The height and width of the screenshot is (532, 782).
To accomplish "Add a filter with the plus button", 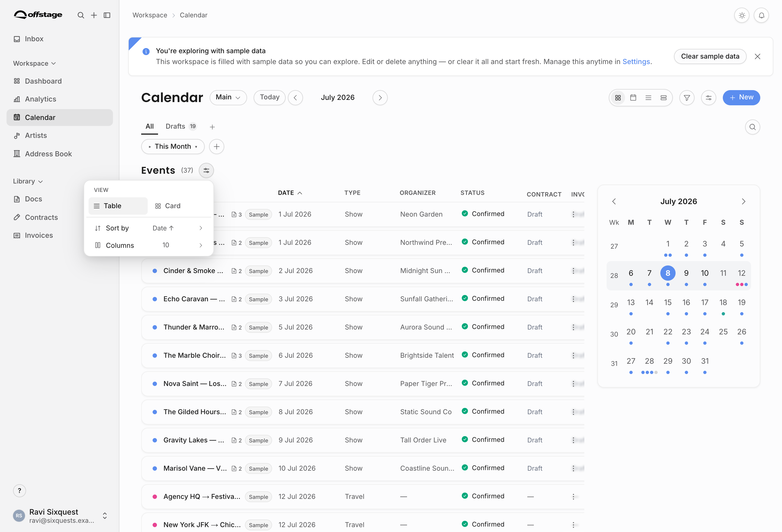I will [216, 147].
